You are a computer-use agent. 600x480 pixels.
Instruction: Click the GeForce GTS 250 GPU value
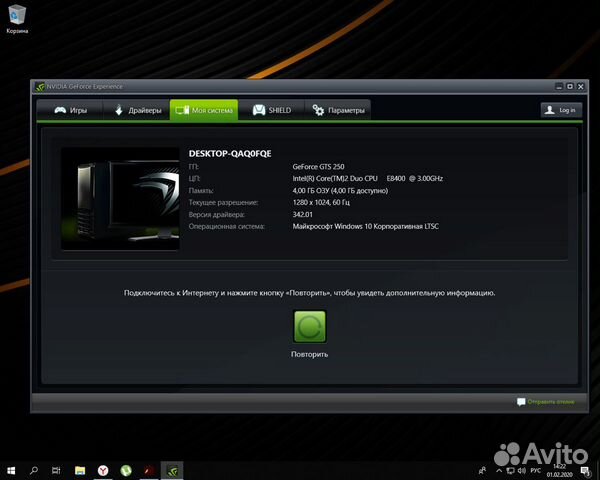click(318, 167)
